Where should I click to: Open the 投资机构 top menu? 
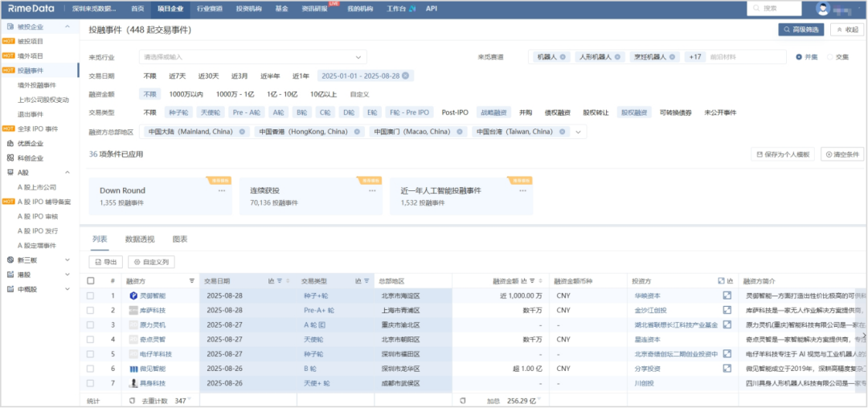[248, 9]
